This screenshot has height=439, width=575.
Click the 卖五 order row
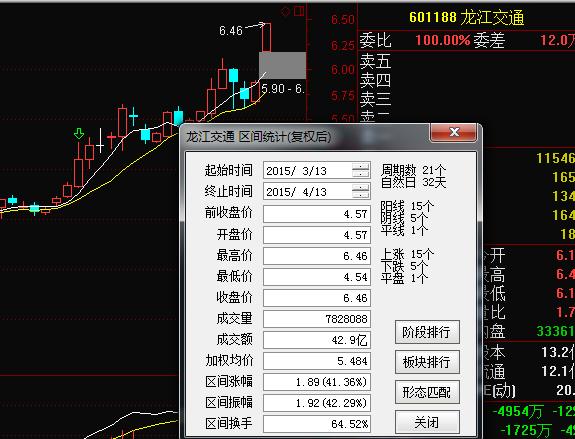tap(375, 61)
